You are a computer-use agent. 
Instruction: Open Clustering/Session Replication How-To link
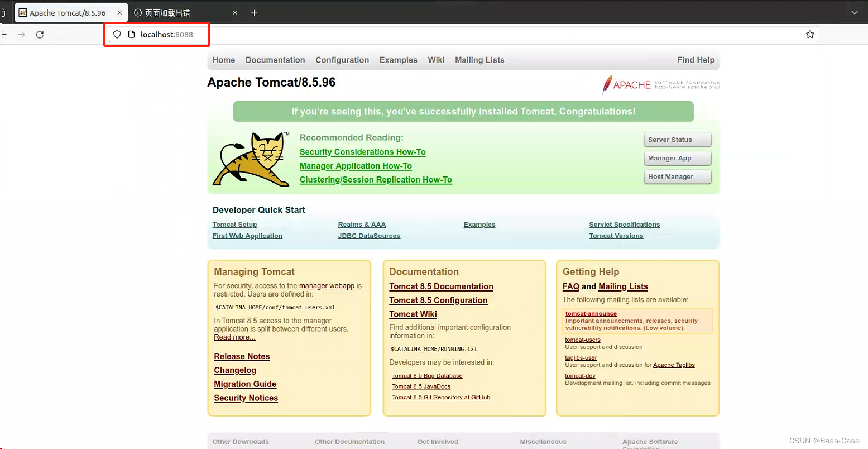point(376,180)
